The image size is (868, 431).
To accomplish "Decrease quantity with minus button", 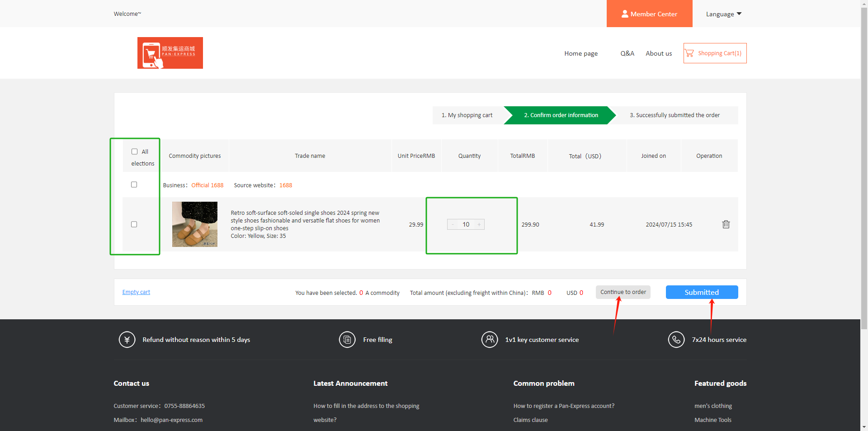I will [x=453, y=224].
